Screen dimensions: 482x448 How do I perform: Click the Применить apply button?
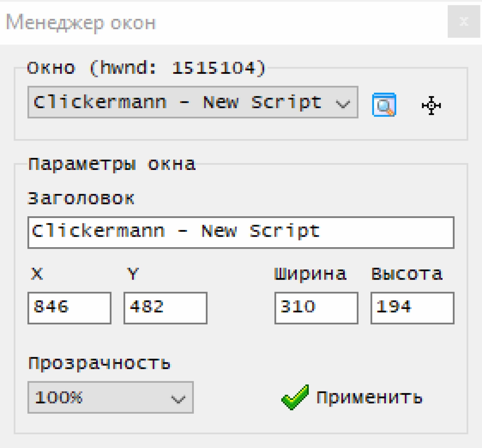tap(352, 397)
